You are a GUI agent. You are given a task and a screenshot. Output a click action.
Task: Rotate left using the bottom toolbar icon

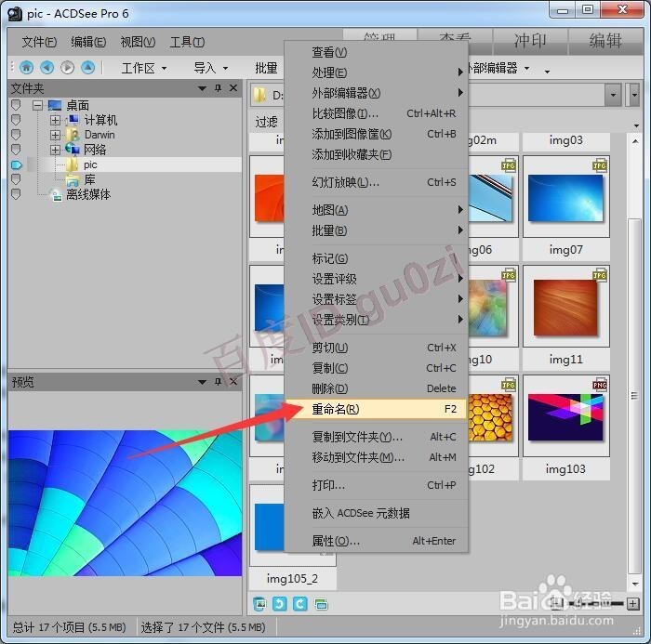(x=279, y=603)
